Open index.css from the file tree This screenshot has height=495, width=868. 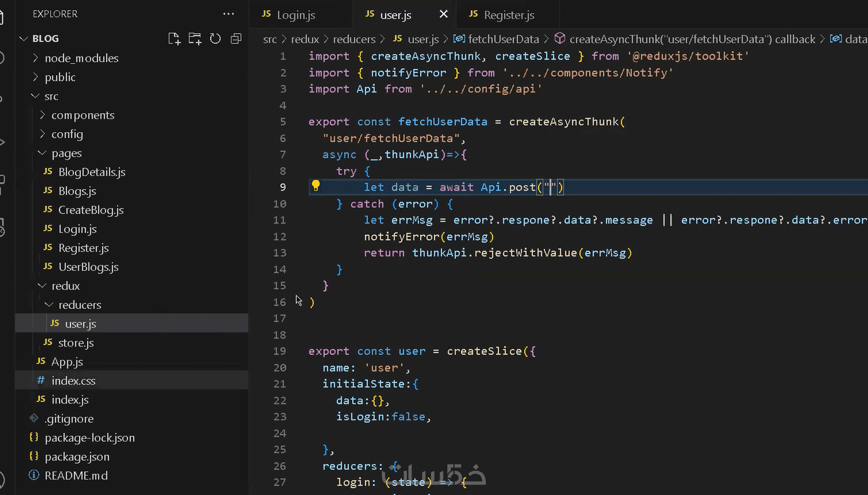pos(132,381)
